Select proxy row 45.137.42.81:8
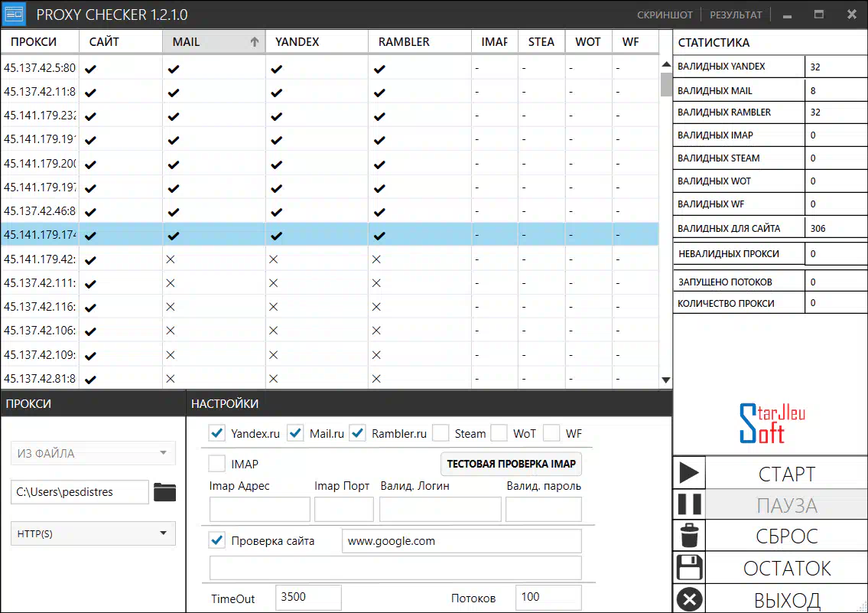The width and height of the screenshot is (868, 613). click(x=330, y=378)
